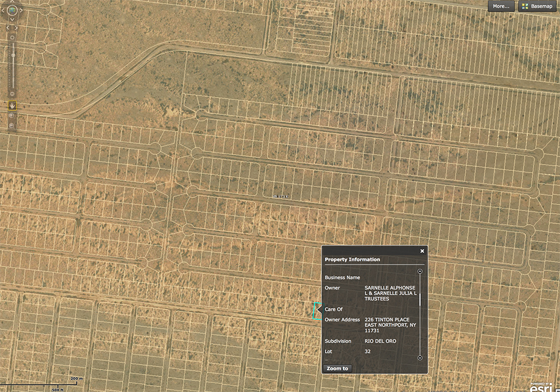Close the Property Information popup
The image size is (560, 392).
click(422, 251)
